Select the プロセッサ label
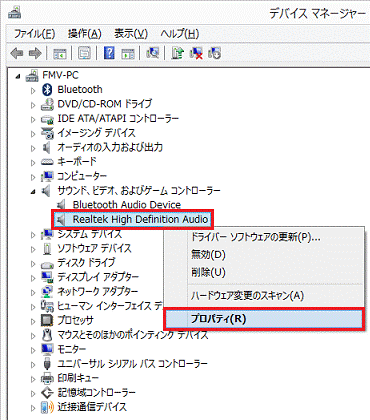The image size is (370, 420). pos(75,320)
